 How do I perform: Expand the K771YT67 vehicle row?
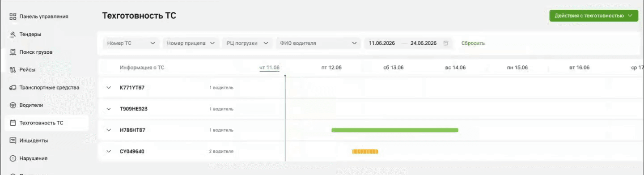pyautogui.click(x=109, y=88)
